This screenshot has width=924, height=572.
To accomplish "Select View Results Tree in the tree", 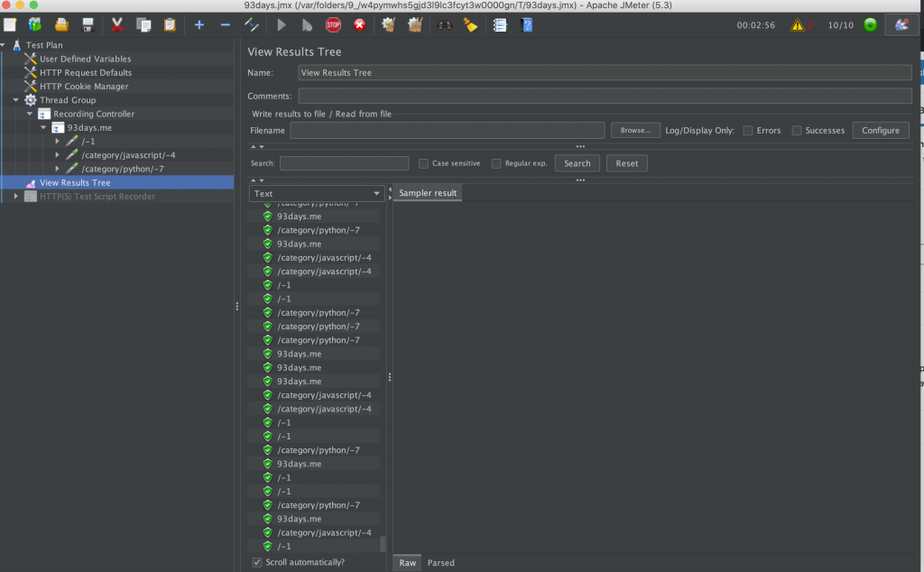I will pos(75,182).
